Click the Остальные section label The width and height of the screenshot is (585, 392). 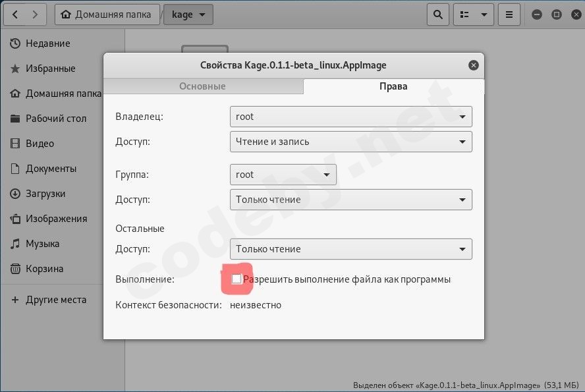(140, 228)
